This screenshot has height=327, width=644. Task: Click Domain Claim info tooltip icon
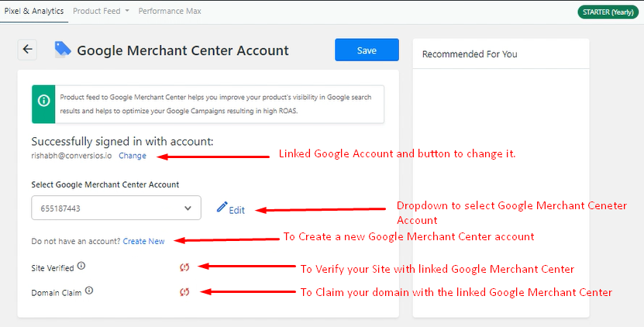pyautogui.click(x=89, y=291)
